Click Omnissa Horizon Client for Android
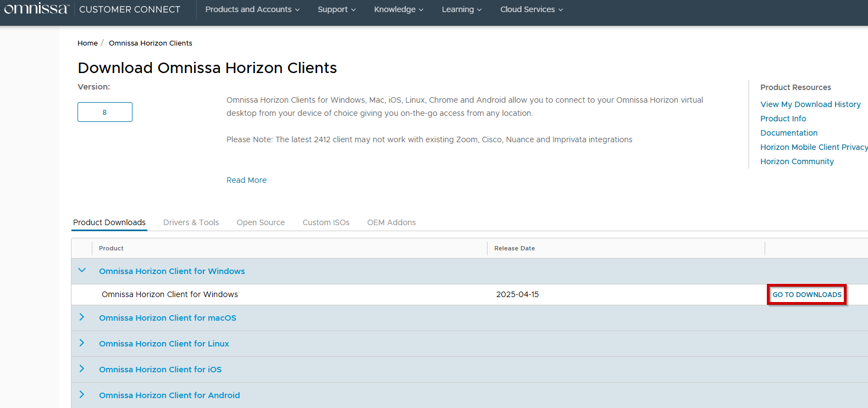This screenshot has height=408, width=868. 169,395
